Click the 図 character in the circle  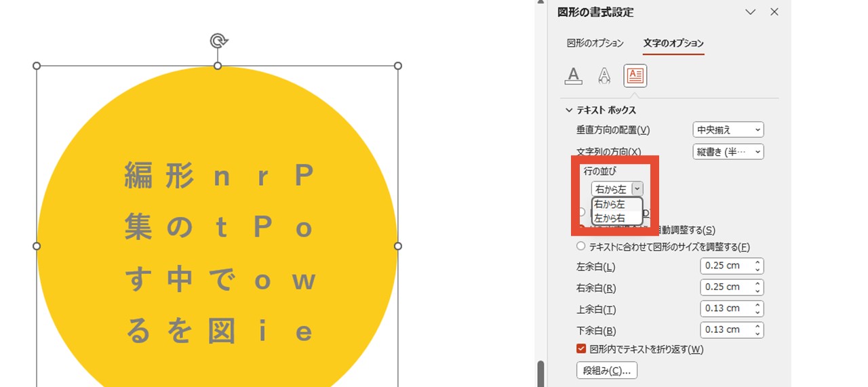pyautogui.click(x=221, y=331)
